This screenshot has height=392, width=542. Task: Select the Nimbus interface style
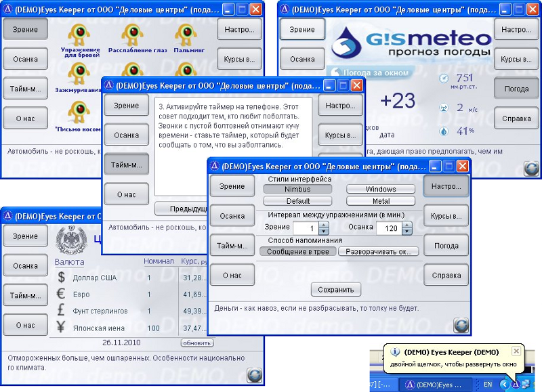tap(297, 189)
